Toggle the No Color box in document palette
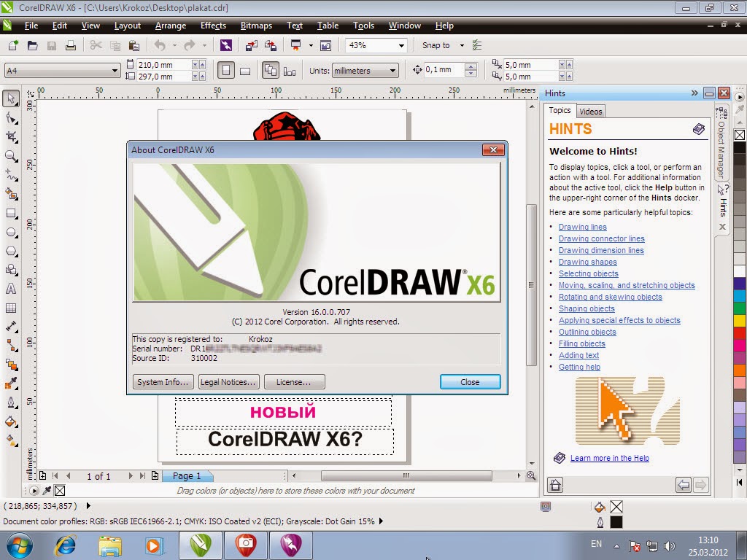Viewport: 747px width, 560px height. pyautogui.click(x=60, y=491)
